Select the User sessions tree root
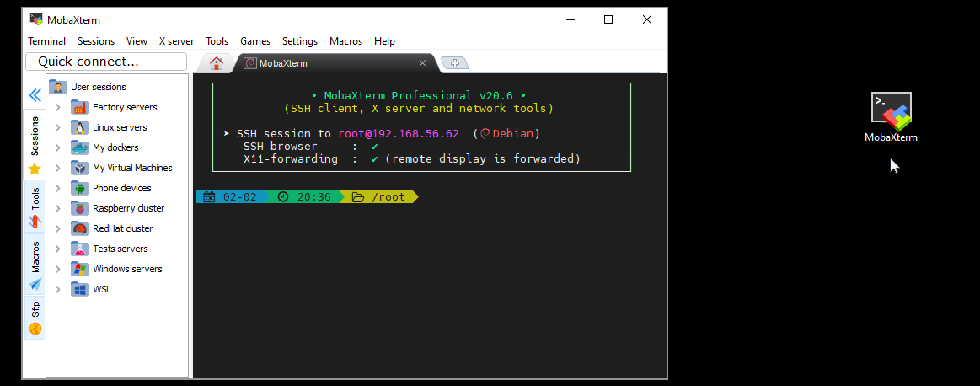Screen dimensions: 980x386 (98, 87)
